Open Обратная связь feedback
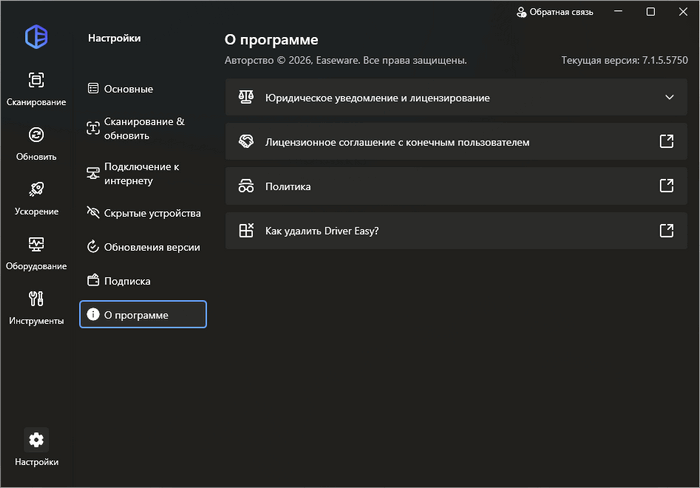 pyautogui.click(x=555, y=12)
